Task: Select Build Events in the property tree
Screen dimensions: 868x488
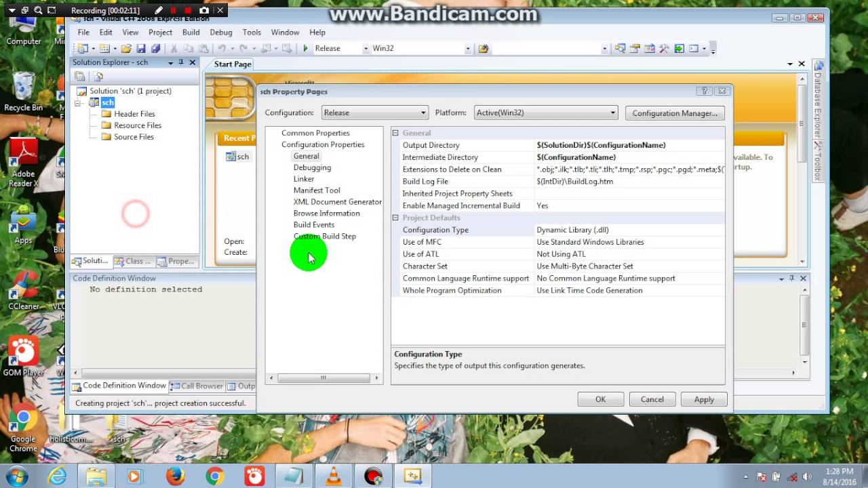Action: click(314, 224)
